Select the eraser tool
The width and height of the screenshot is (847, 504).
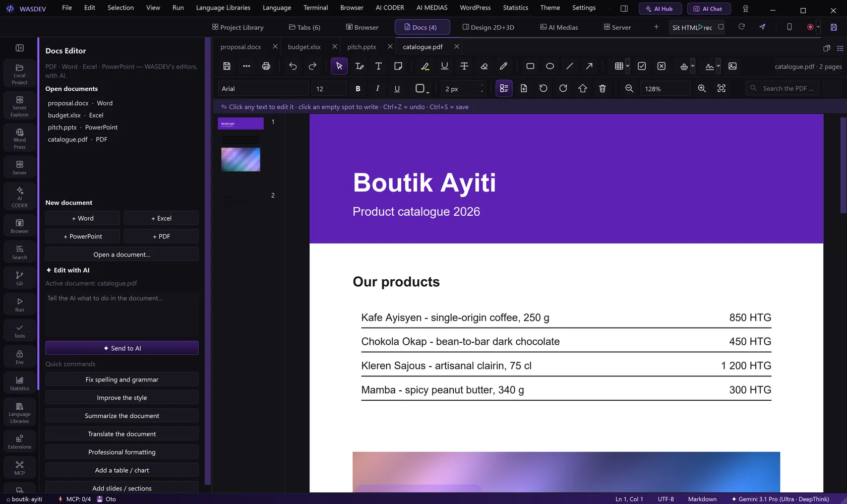(x=484, y=66)
